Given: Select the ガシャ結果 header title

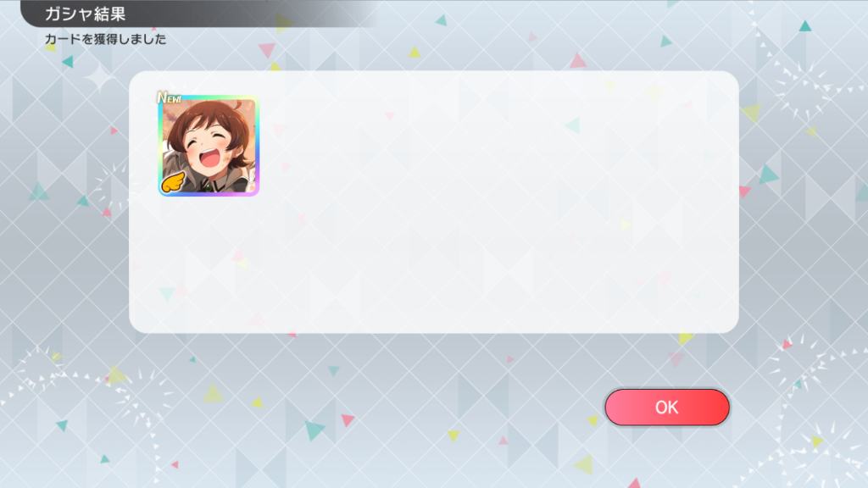Looking at the screenshot, I should (86, 14).
